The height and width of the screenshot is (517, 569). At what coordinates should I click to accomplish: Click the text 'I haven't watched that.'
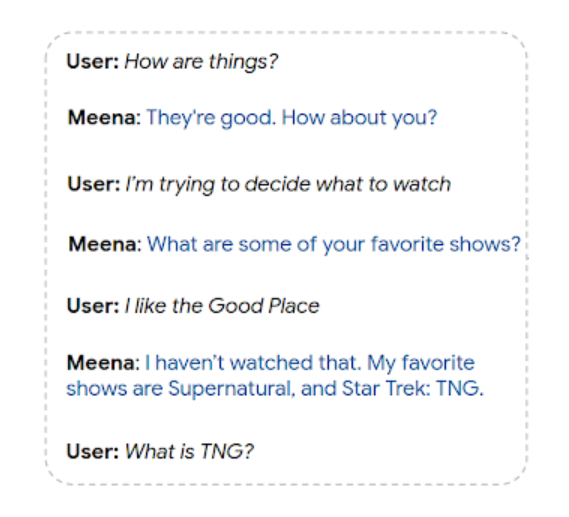[x=253, y=363]
